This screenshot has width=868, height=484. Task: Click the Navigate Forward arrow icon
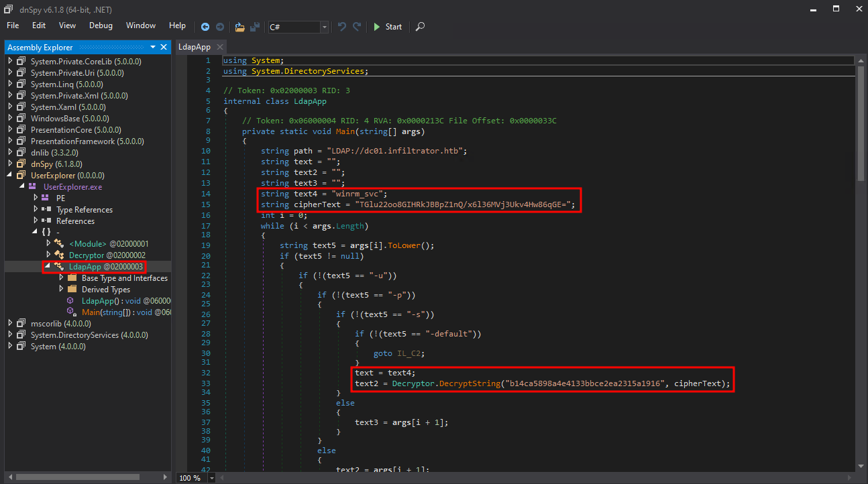(219, 27)
